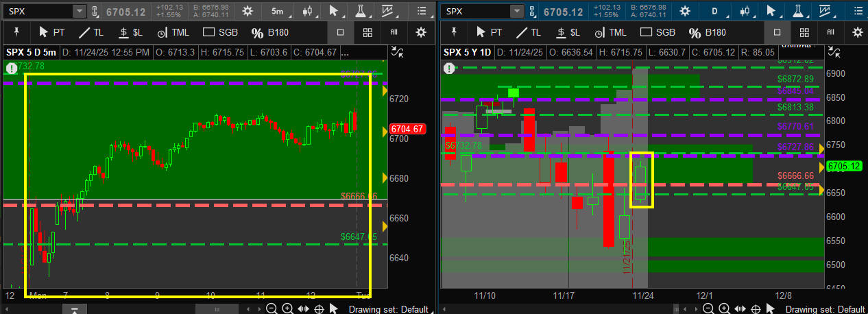Zoom in on the left chart
868x314 pixels.
point(287,309)
